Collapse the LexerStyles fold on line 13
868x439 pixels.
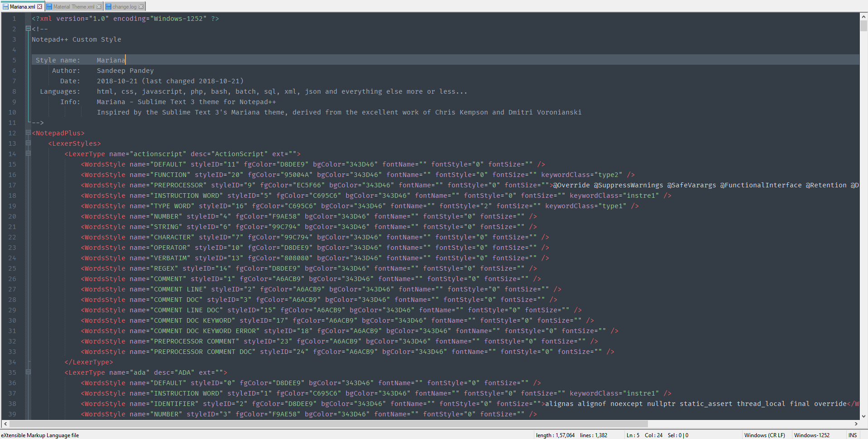pos(28,143)
